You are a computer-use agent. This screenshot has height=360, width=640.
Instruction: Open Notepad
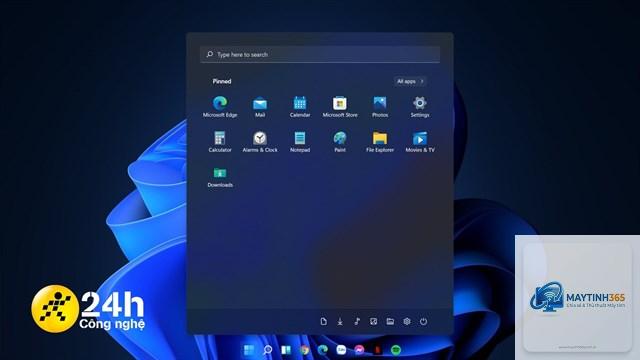tap(300, 142)
